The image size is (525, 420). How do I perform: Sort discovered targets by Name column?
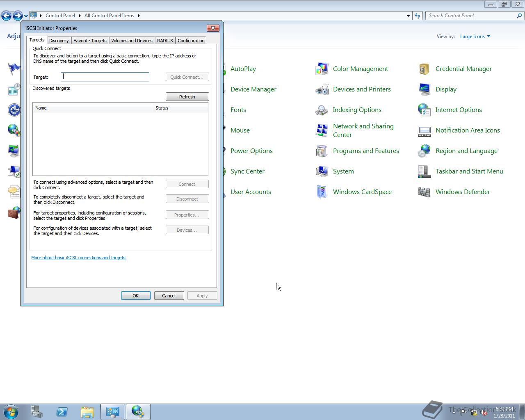pyautogui.click(x=93, y=108)
